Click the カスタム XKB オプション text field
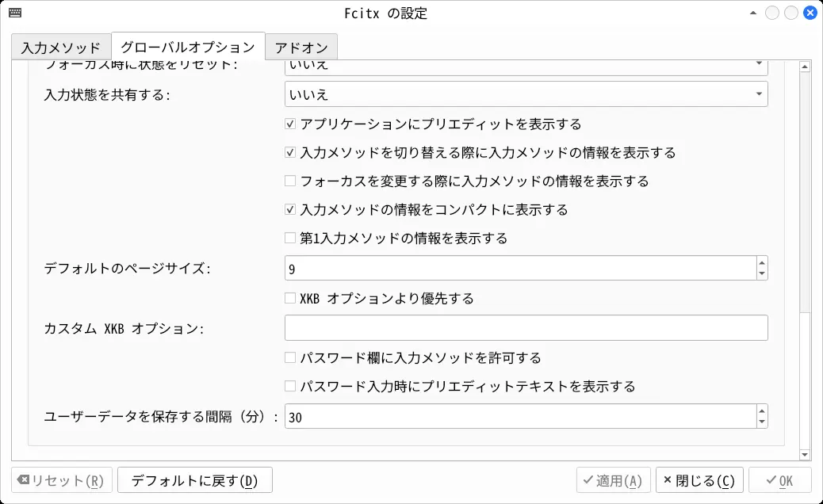This screenshot has height=504, width=823. point(526,328)
